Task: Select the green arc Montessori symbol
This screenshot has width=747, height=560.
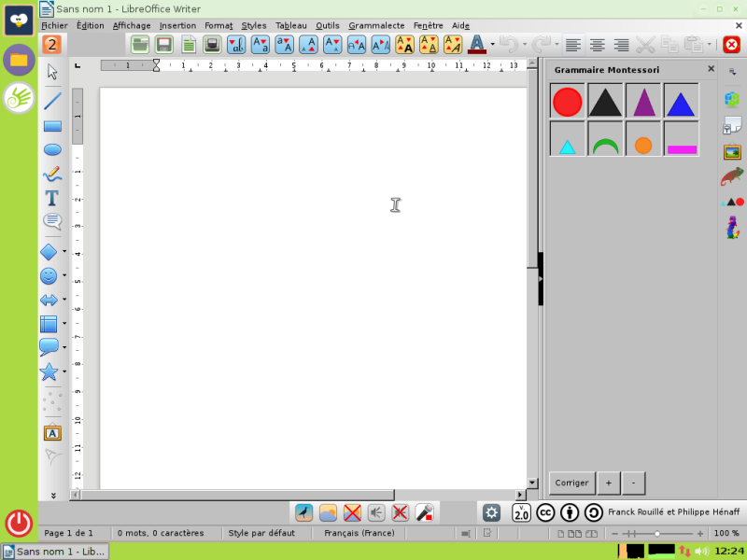Action: pyautogui.click(x=605, y=138)
